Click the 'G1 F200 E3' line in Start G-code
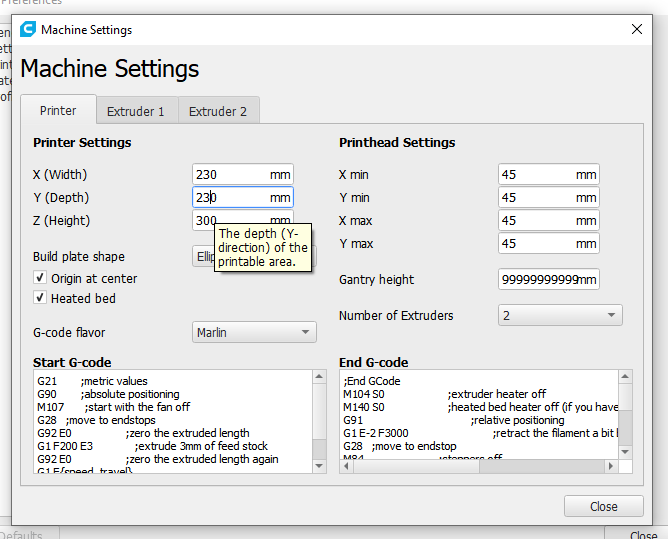 coord(152,446)
